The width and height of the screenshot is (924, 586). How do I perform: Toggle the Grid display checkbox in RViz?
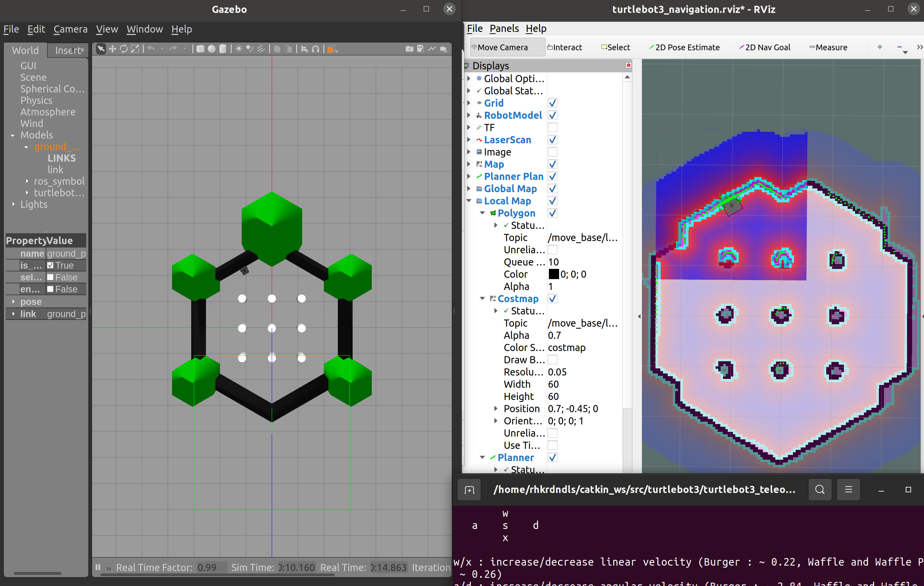[x=553, y=103]
